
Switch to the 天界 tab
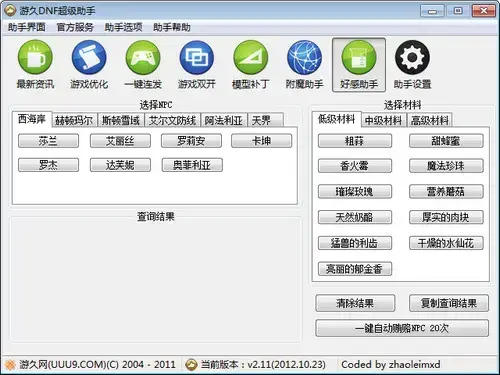click(265, 120)
